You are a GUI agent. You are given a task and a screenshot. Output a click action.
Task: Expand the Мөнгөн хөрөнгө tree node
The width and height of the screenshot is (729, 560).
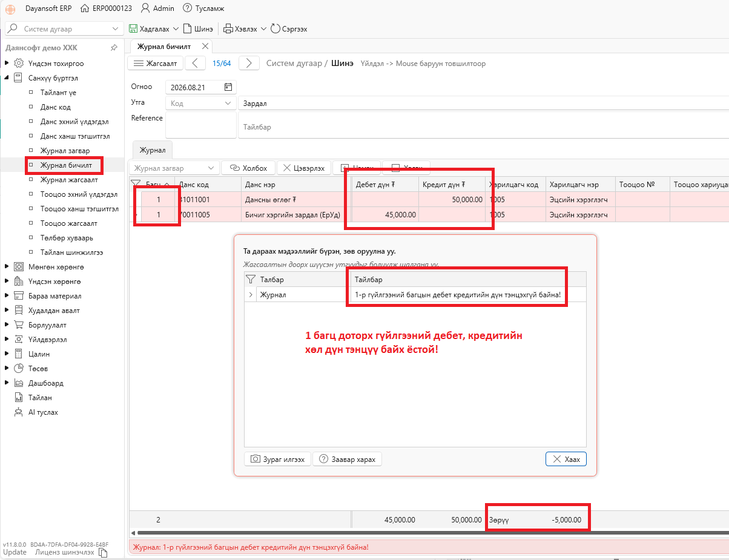(x=7, y=266)
